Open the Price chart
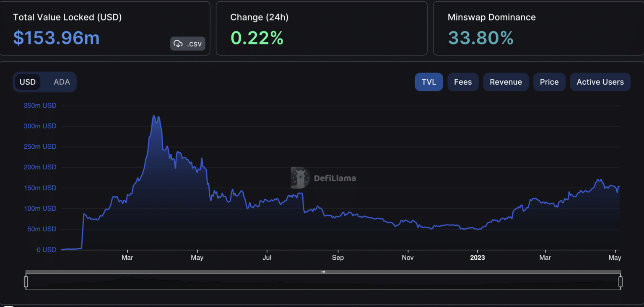 (549, 82)
